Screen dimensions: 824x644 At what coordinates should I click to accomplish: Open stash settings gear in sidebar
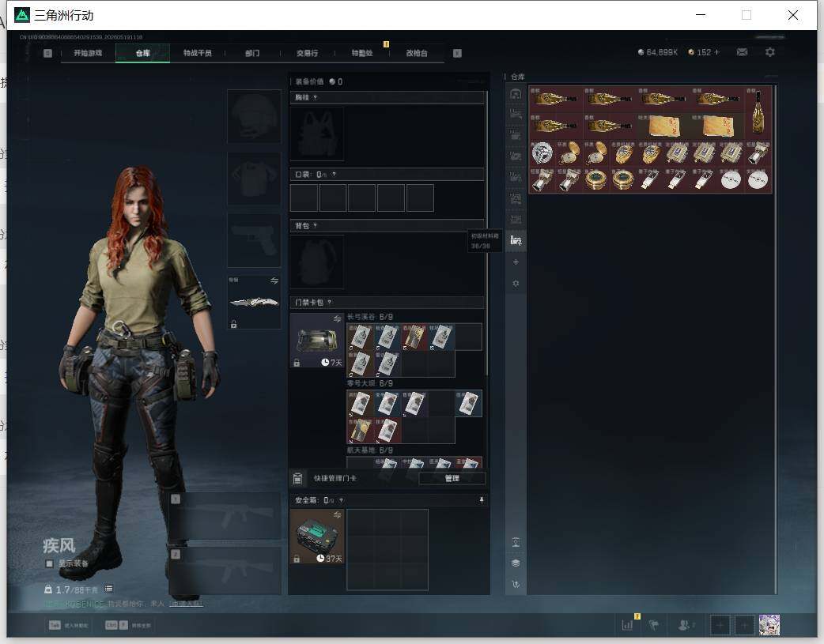(x=516, y=284)
